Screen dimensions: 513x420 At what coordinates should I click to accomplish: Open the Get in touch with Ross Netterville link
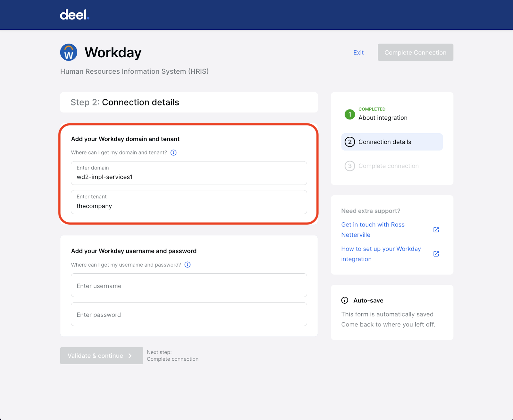pos(373,229)
